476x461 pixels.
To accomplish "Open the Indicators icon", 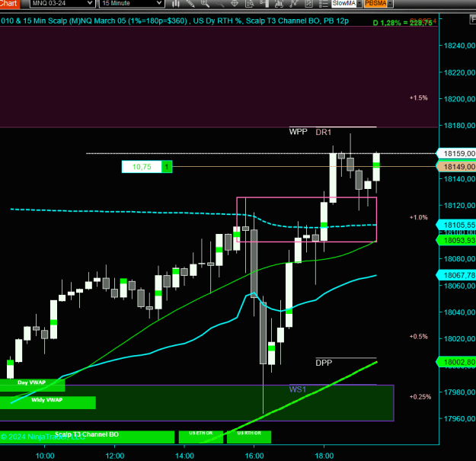I will [279, 3].
